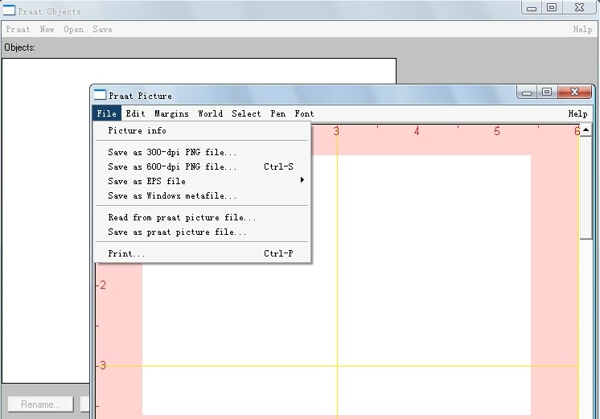Open the Font menu
Screen dimensions: 600x419
tap(304, 114)
